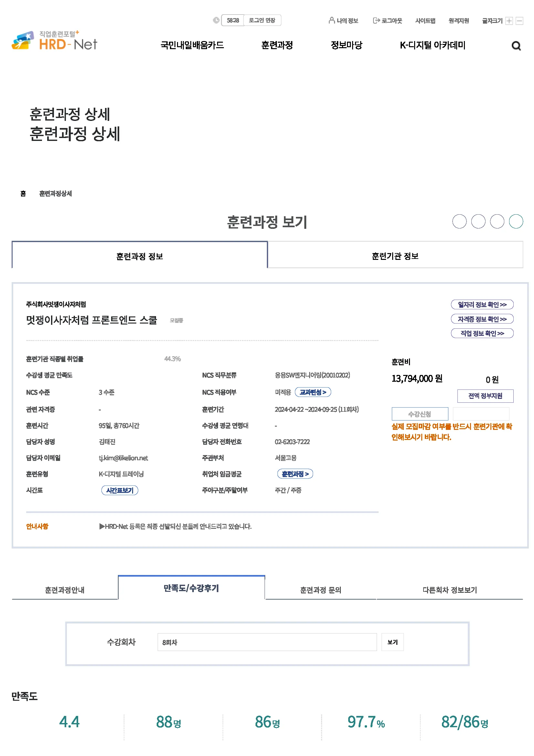Open the 교과편성 > link
Image resolution: width=534 pixels, height=756 pixels.
[313, 392]
